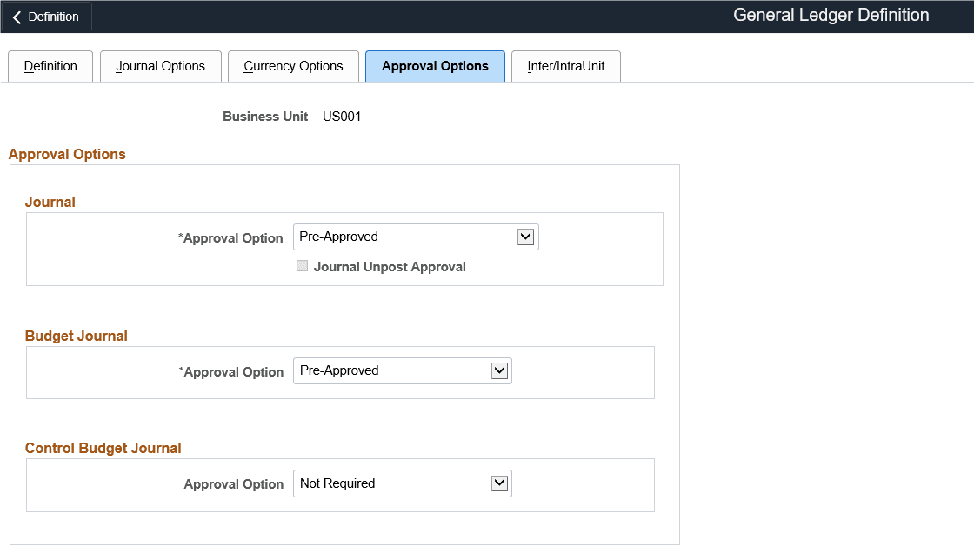This screenshot has width=974, height=560.
Task: Select the Currency Options tab
Action: point(293,65)
